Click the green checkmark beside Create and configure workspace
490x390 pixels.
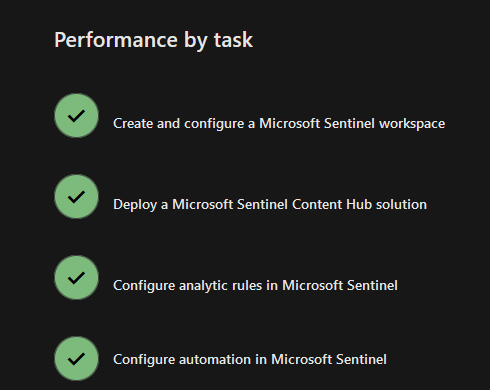point(76,116)
